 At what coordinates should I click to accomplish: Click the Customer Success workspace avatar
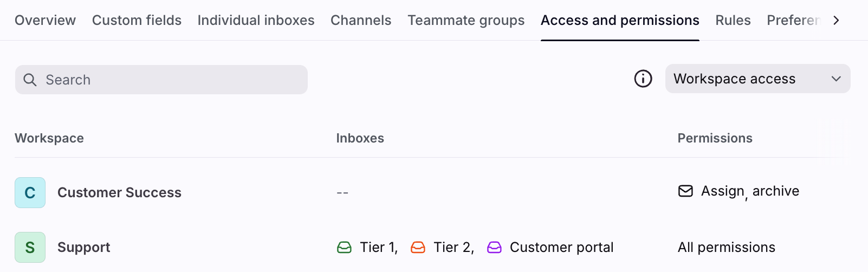click(x=30, y=192)
